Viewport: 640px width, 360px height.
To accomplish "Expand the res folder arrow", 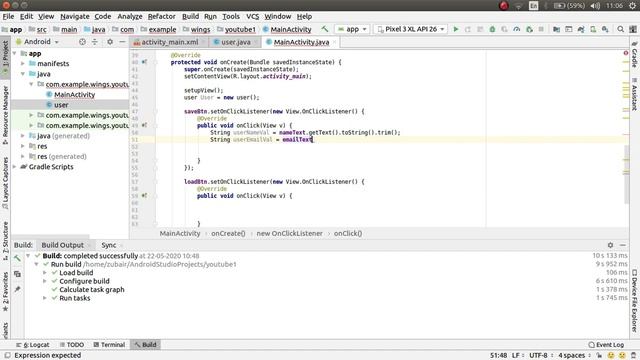I will pos(23,146).
